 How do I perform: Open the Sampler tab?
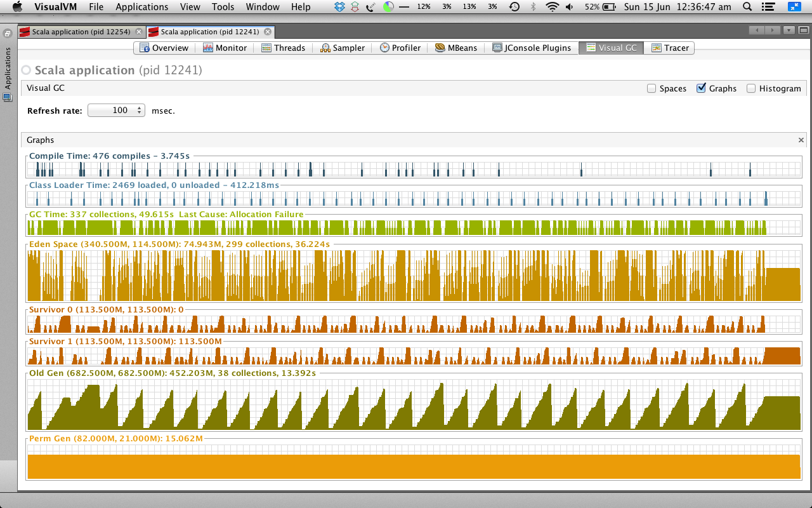click(x=343, y=48)
